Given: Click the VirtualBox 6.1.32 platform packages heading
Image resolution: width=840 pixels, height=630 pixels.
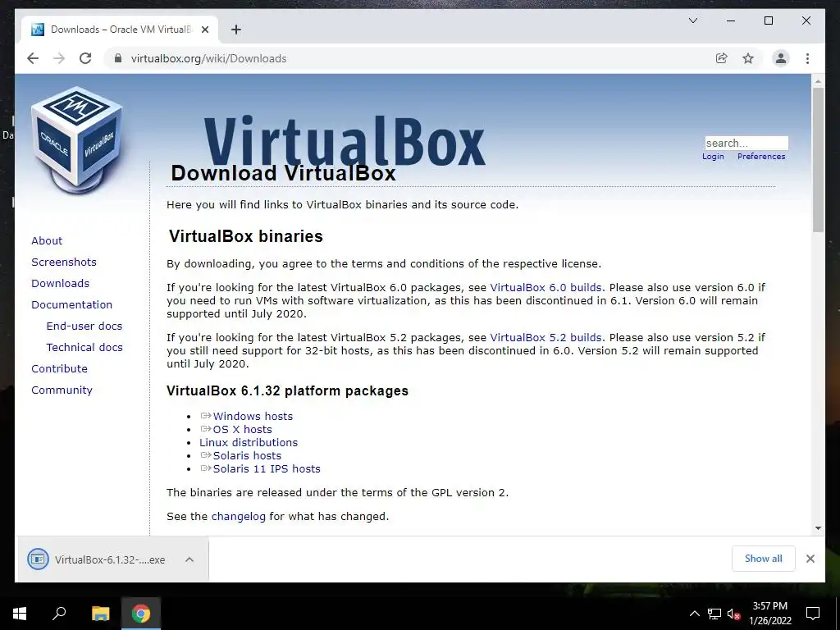Looking at the screenshot, I should [287, 390].
